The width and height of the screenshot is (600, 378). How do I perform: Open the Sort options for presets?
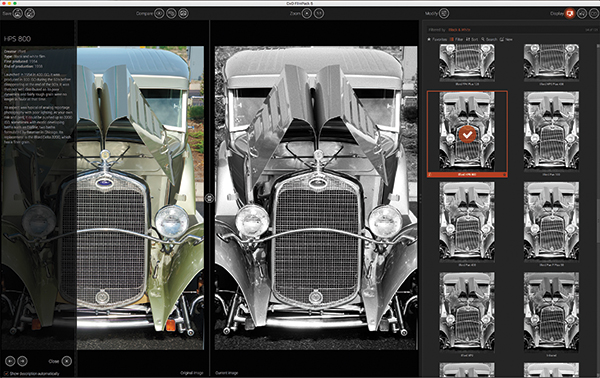[472, 39]
